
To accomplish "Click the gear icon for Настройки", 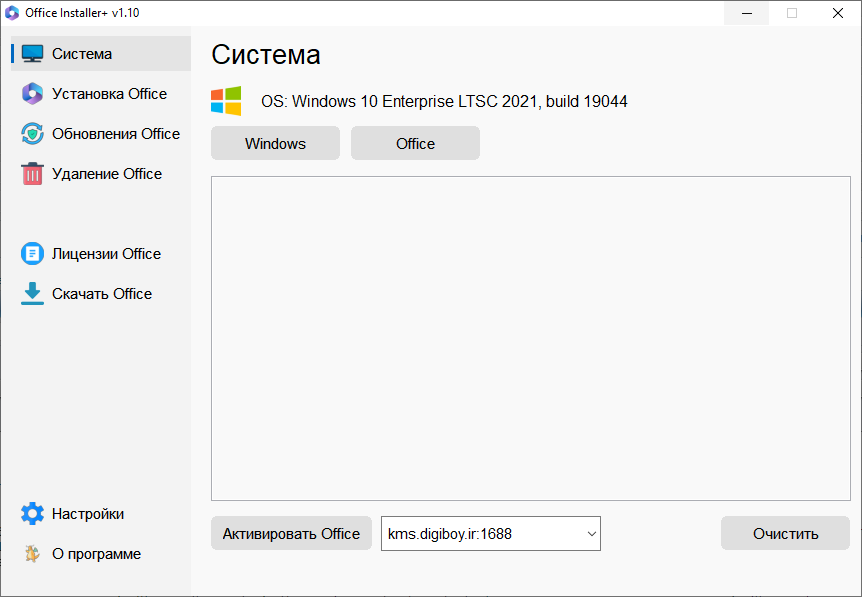I will click(x=33, y=514).
